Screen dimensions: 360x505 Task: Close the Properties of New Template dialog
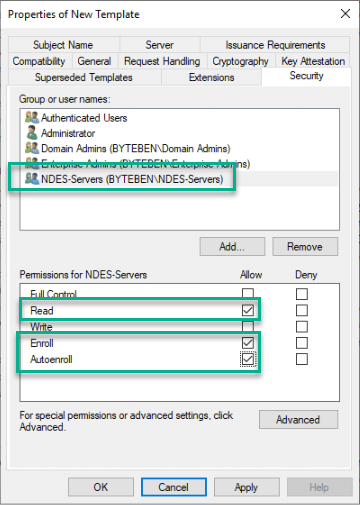click(x=345, y=14)
